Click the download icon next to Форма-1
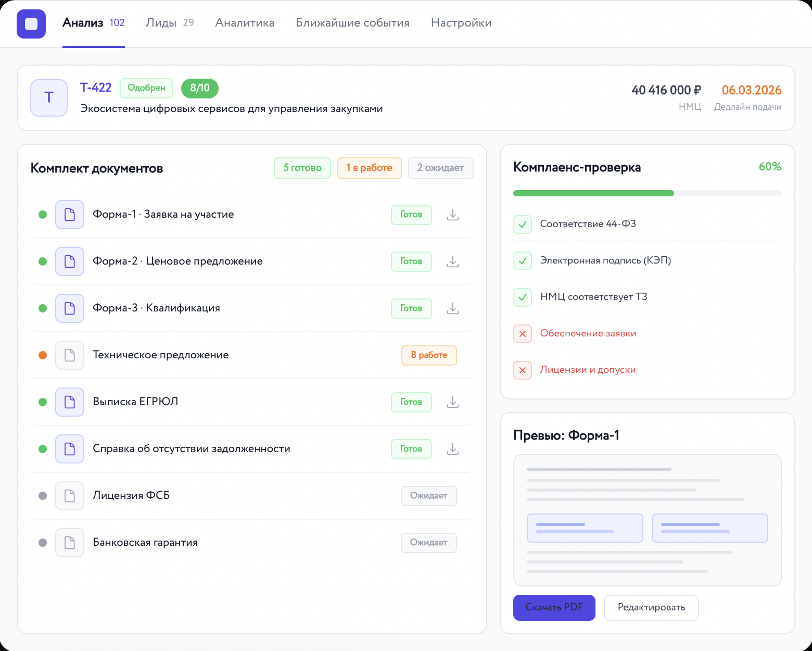Viewport: 812px width, 651px height. pyautogui.click(x=452, y=215)
